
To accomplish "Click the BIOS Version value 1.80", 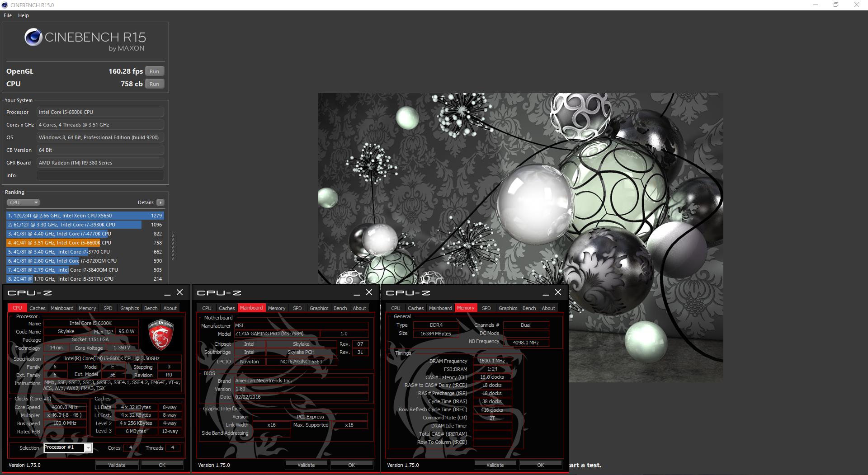I will point(301,389).
